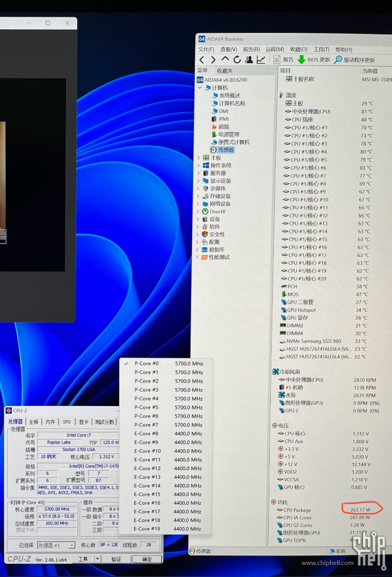Open the 查看(V) menu
Screen dimensions: 392x577
[x=229, y=49]
